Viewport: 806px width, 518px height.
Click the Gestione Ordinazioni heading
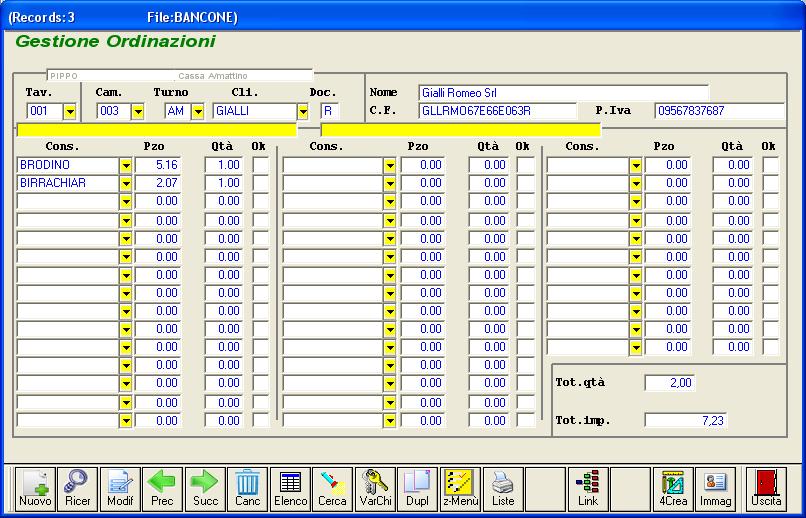coord(116,41)
